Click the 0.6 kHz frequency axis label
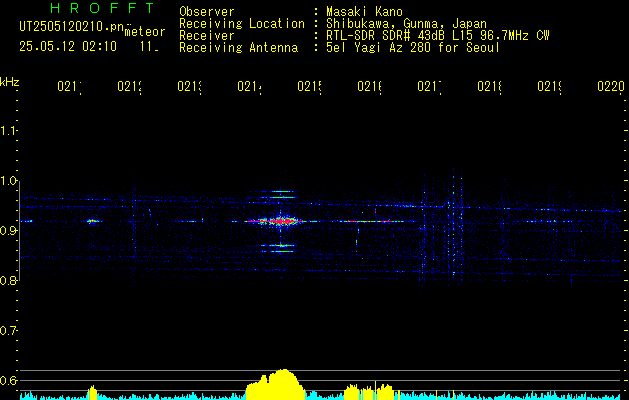629x400 pixels. point(8,380)
